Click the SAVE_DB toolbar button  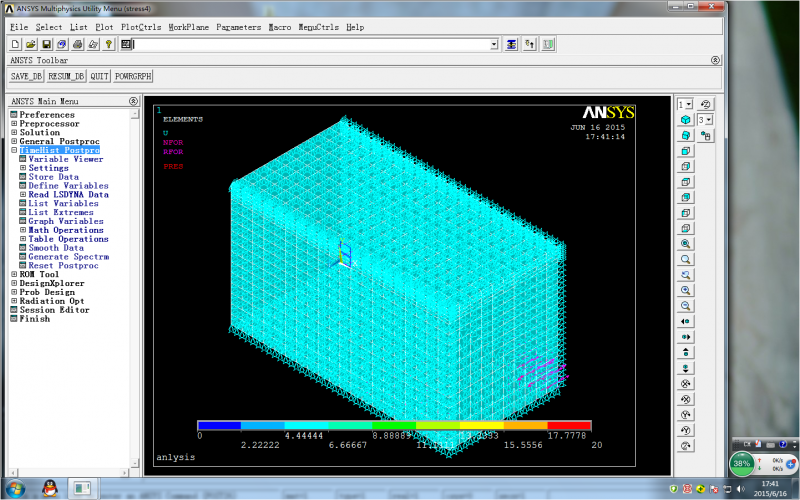[x=27, y=76]
